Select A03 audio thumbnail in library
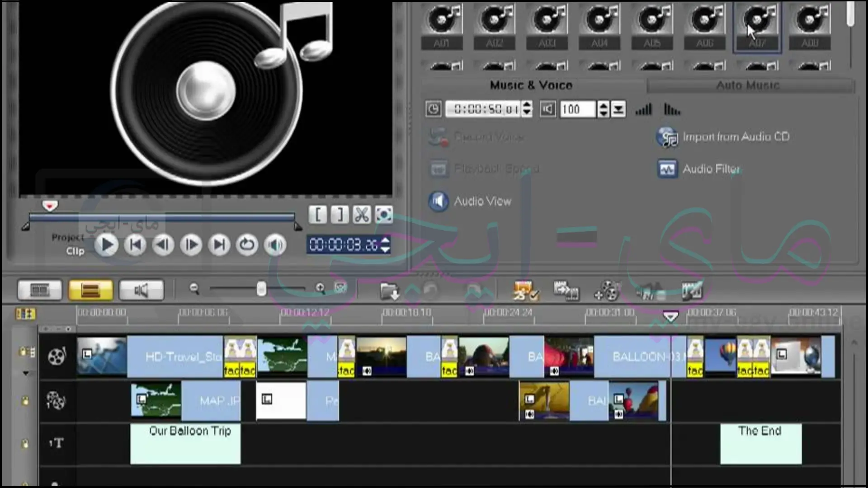 click(x=547, y=26)
